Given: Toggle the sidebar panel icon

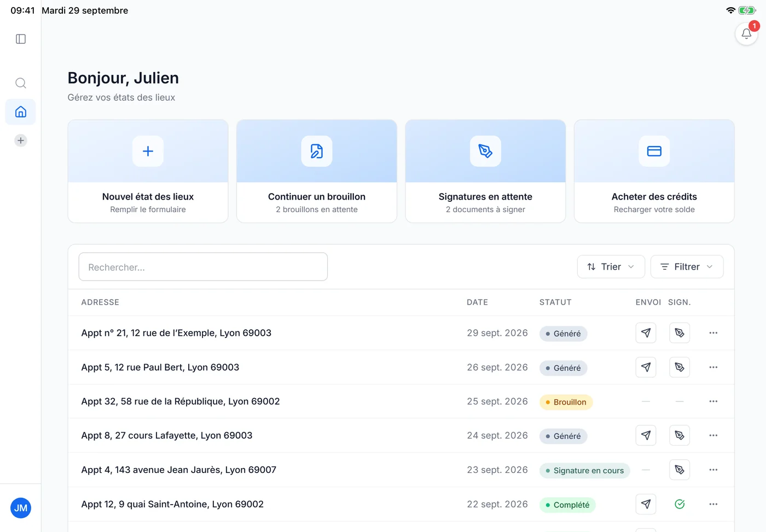Looking at the screenshot, I should 21,39.
